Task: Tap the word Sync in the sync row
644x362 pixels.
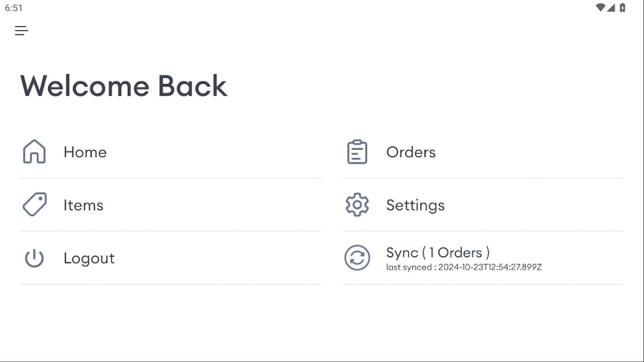Action: click(x=402, y=252)
